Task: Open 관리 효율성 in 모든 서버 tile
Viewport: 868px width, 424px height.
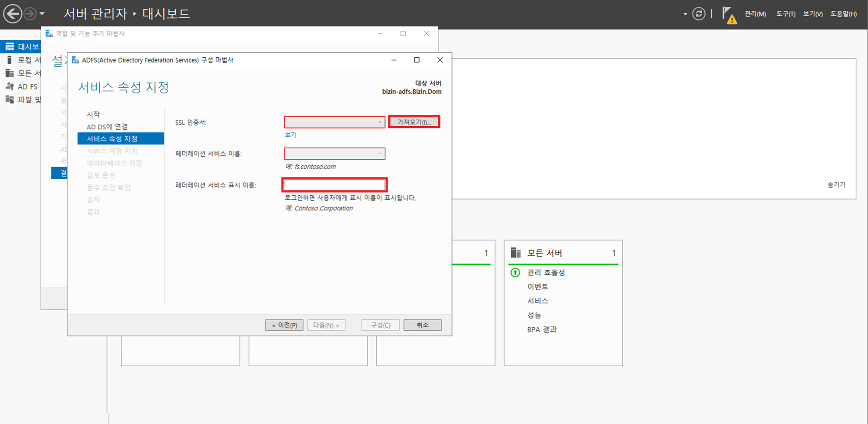Action: (546, 273)
